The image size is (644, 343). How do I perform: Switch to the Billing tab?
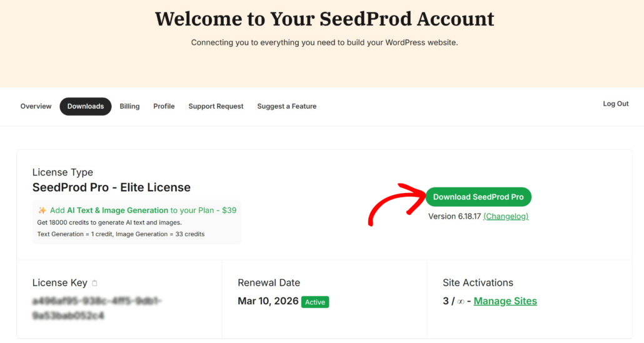[129, 106]
